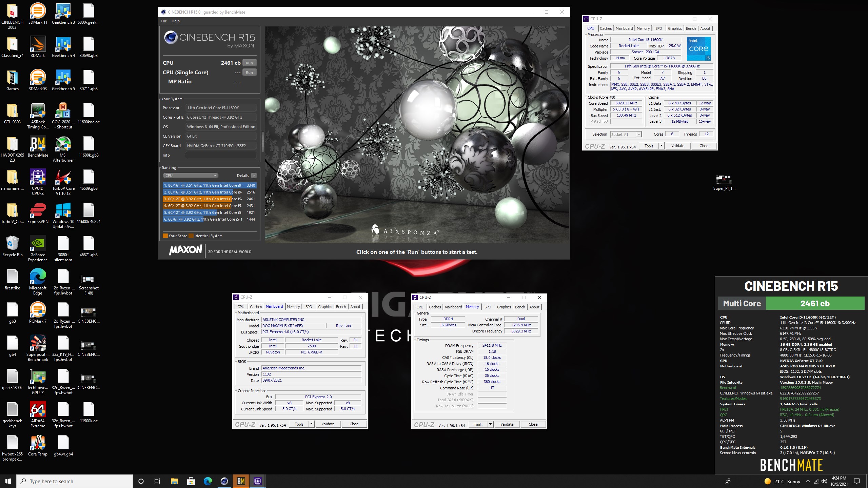
Task: Open the Socket #1 selection dropdown
Action: [x=626, y=134]
